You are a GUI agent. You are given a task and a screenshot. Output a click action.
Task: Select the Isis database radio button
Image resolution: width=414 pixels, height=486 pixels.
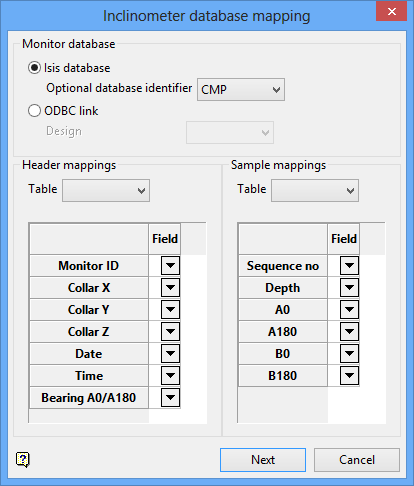(34, 68)
